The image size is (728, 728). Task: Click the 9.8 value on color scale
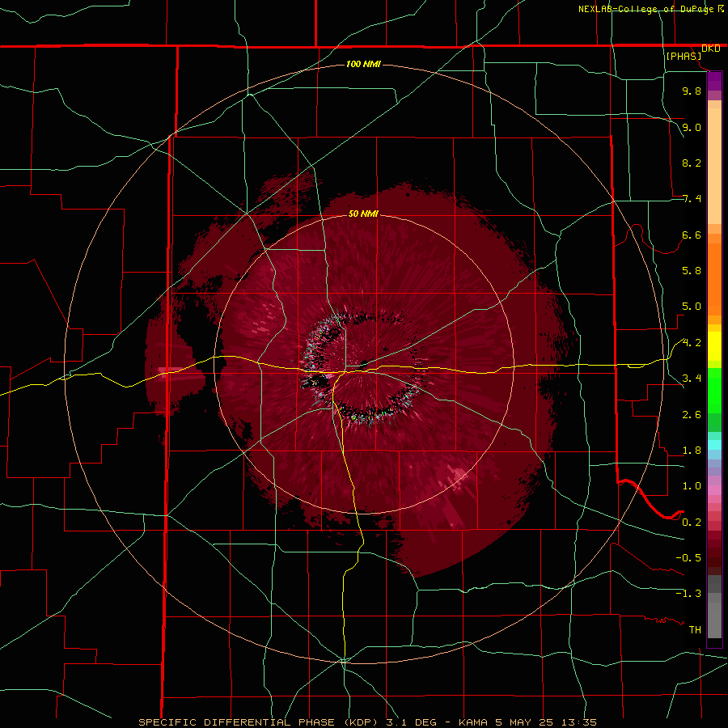coord(692,91)
